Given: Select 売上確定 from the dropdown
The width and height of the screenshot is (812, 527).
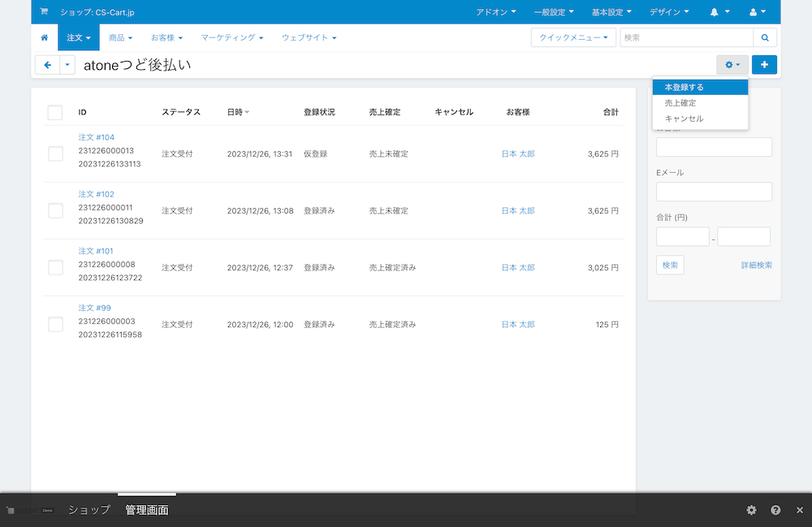Looking at the screenshot, I should 700,103.
